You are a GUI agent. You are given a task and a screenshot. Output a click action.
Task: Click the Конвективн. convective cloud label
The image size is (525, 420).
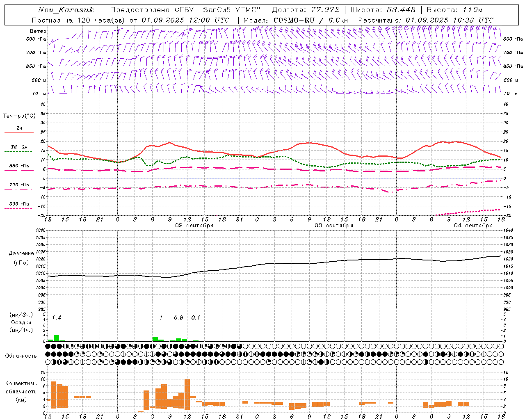(x=21, y=383)
